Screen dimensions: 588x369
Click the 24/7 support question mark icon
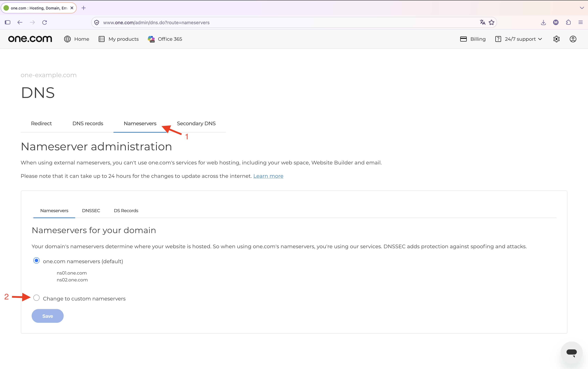point(498,39)
